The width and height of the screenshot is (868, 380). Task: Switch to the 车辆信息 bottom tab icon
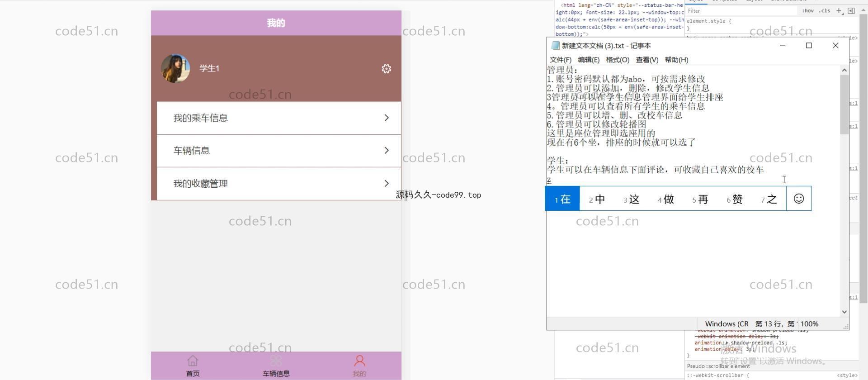(276, 361)
